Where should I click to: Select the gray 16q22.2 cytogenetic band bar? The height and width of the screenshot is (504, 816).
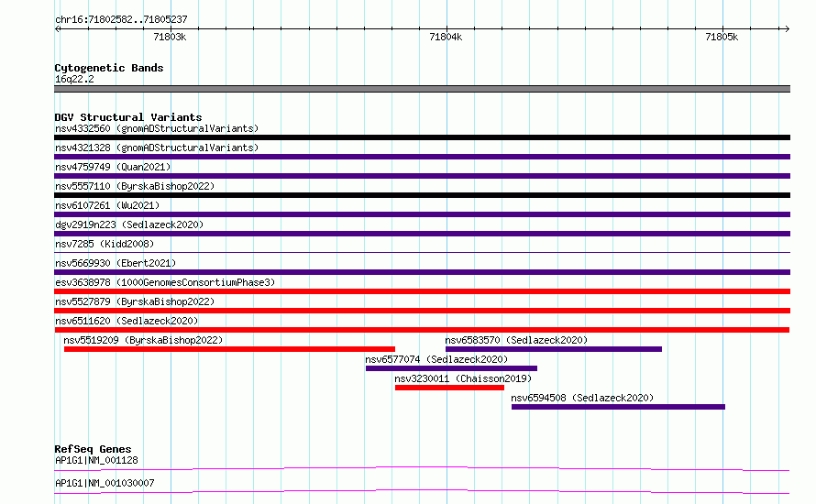(422, 89)
